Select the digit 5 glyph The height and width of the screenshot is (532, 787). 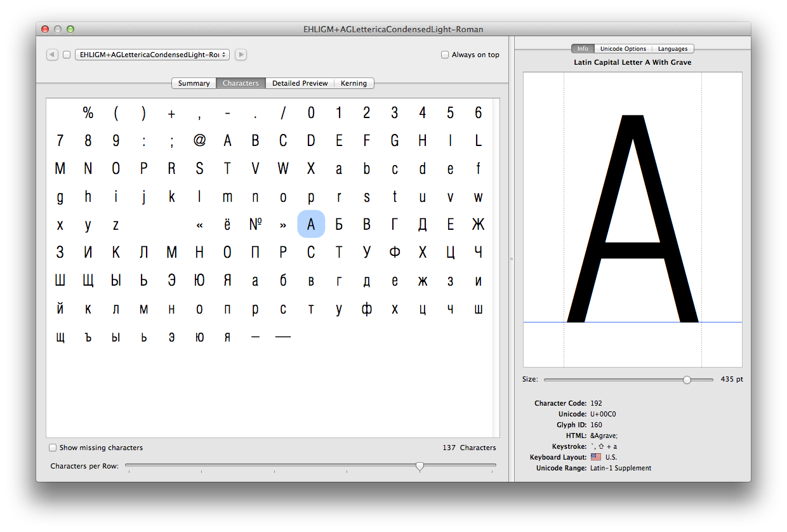tap(450, 113)
